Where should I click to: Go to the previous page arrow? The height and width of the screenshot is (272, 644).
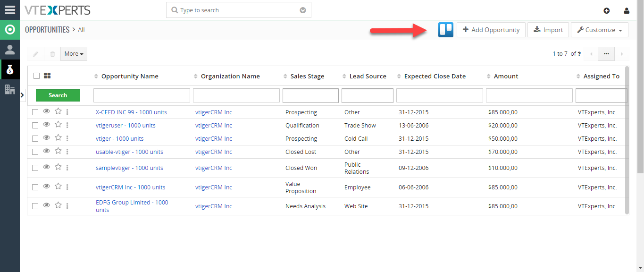591,54
